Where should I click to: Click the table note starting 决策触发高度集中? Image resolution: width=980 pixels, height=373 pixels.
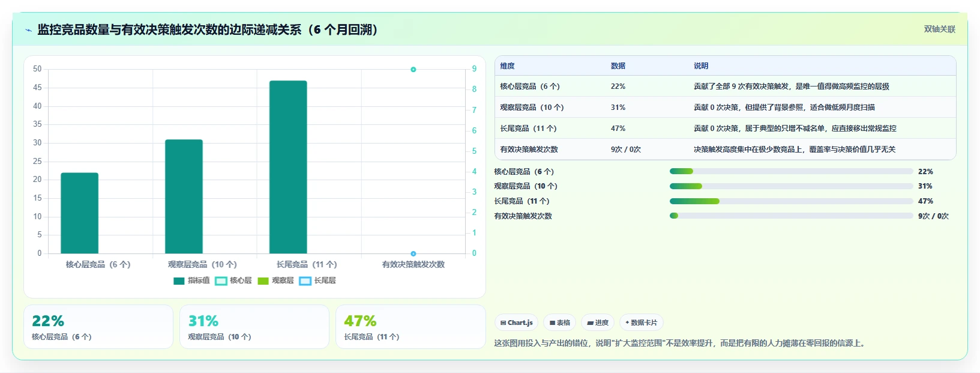pos(795,150)
